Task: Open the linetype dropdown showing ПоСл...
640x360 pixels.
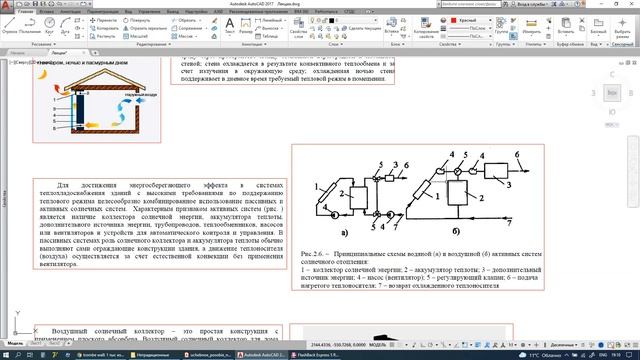Action: (471, 36)
